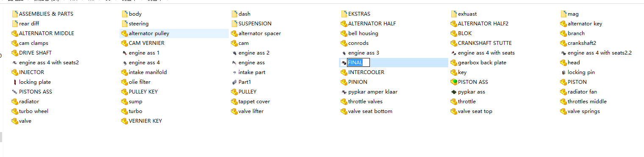This screenshot has height=157, width=644.
Task: Click the locking pin file icon
Action: 563,72
